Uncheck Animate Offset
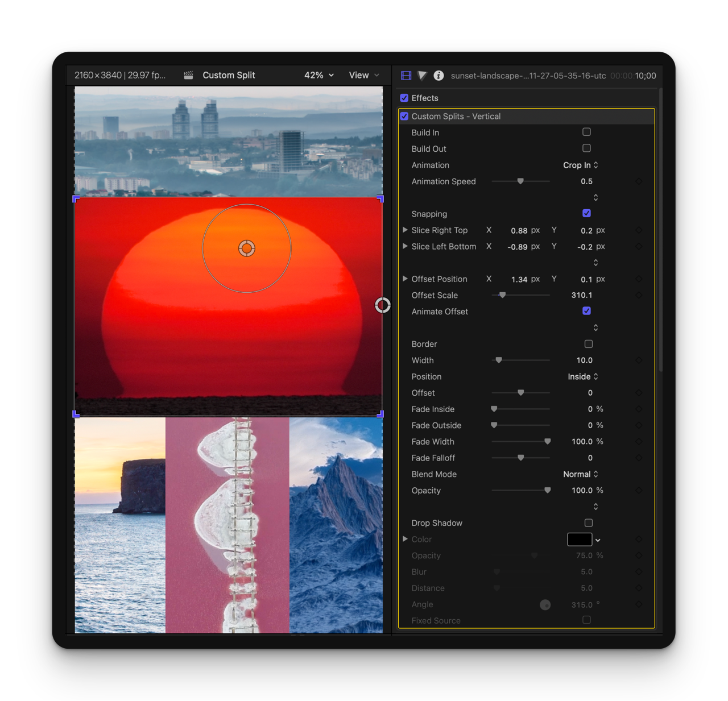Screen dimensions: 728x701 point(586,311)
